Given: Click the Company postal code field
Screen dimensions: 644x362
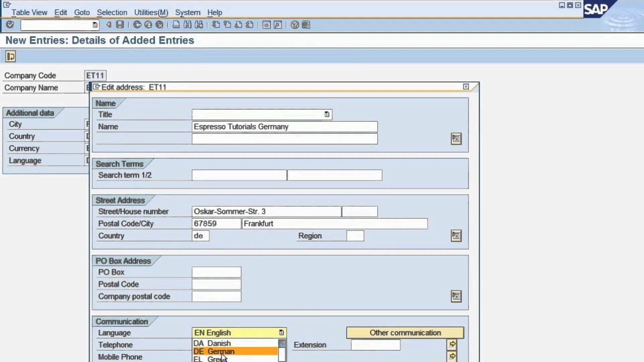Looking at the screenshot, I should [216, 297].
